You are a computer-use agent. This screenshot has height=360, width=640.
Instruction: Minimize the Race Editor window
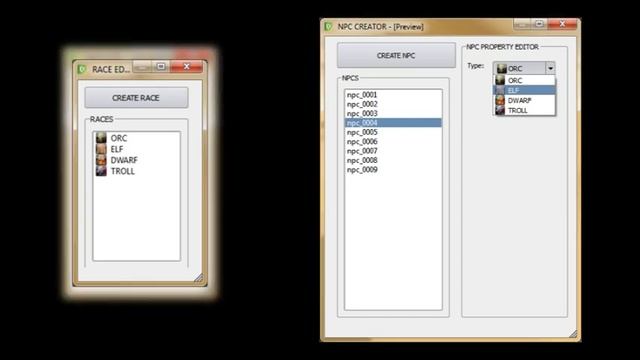[x=142, y=66]
